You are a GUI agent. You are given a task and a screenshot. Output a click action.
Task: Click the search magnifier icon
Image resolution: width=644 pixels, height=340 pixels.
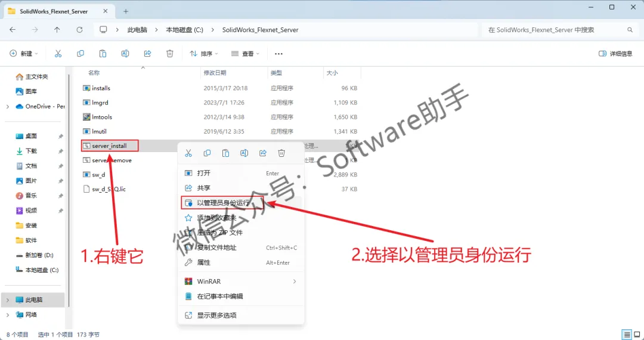[630, 30]
